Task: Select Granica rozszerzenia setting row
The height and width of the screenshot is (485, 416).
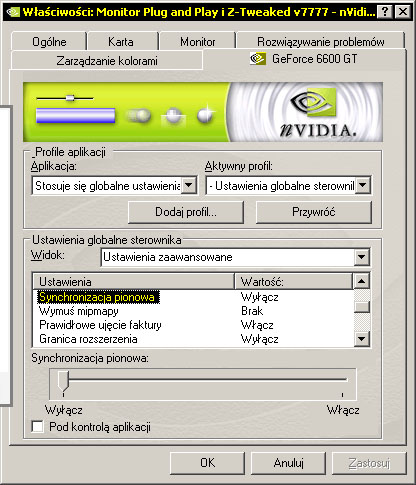Action: (x=88, y=339)
